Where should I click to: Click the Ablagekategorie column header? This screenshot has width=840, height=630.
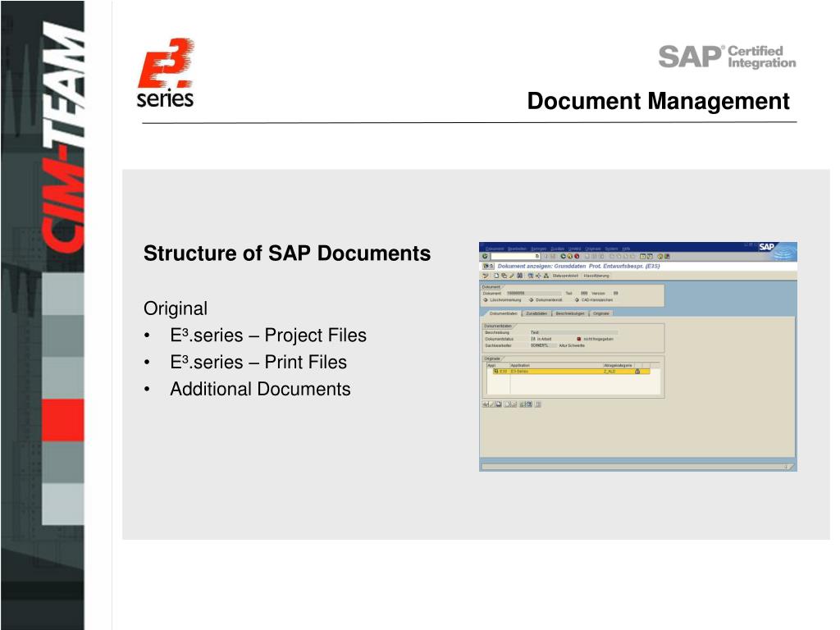[619, 365]
